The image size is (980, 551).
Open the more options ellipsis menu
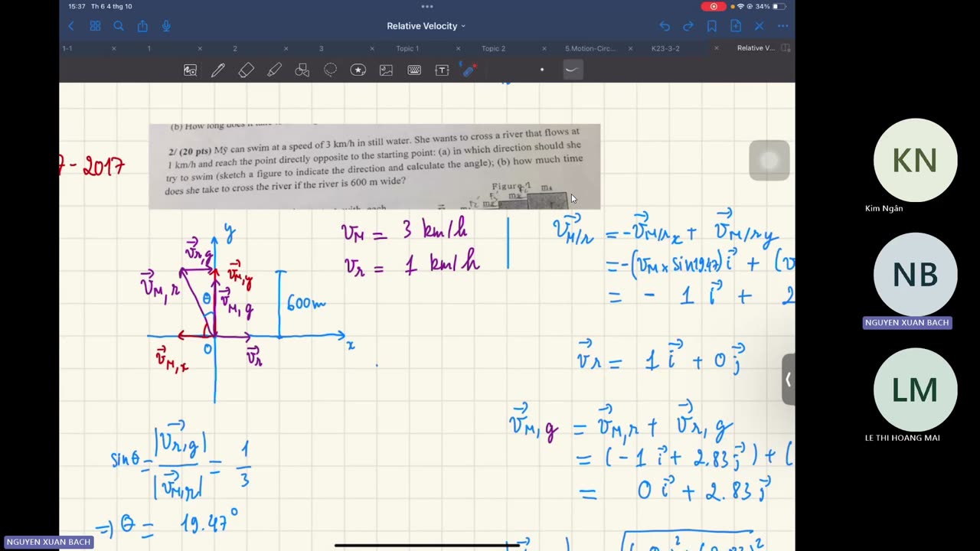coord(782,26)
